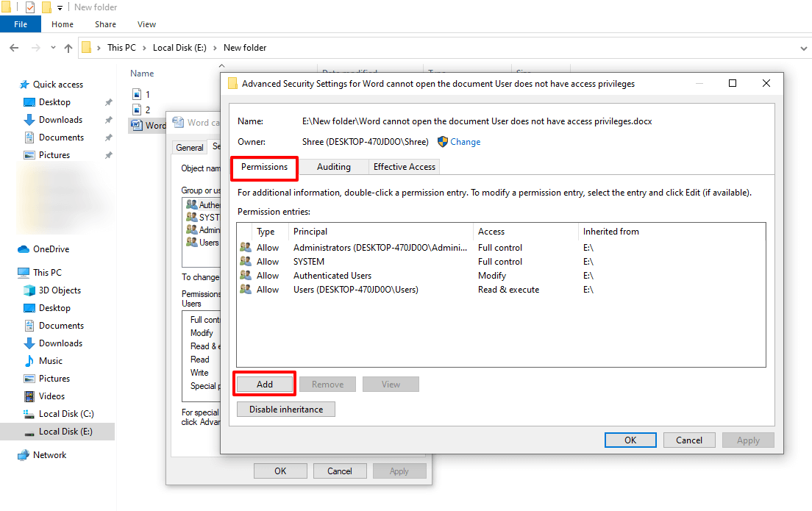This screenshot has height=511, width=812.
Task: Click the Remove button
Action: tap(328, 384)
